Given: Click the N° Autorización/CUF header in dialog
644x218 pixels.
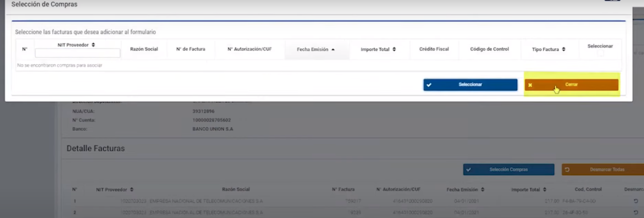Looking at the screenshot, I should (x=250, y=49).
